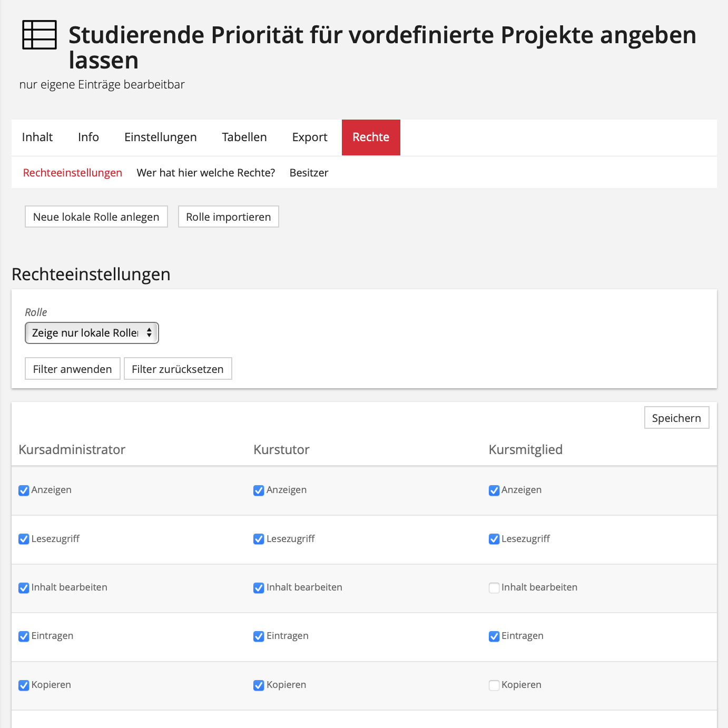Enable 'Inhalt bearbeiten' for Kursmitglied

[x=494, y=588]
